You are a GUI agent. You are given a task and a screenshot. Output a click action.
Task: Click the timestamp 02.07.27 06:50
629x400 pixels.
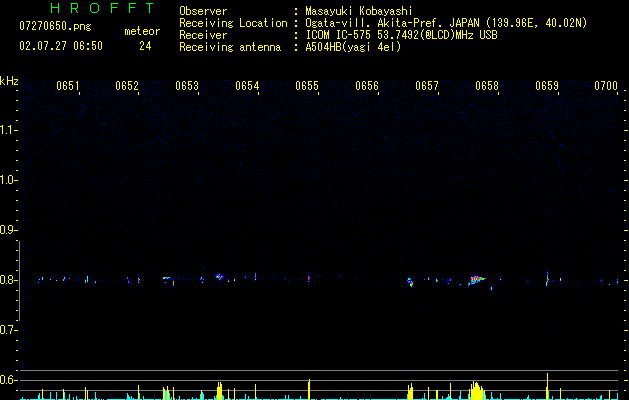(61, 46)
